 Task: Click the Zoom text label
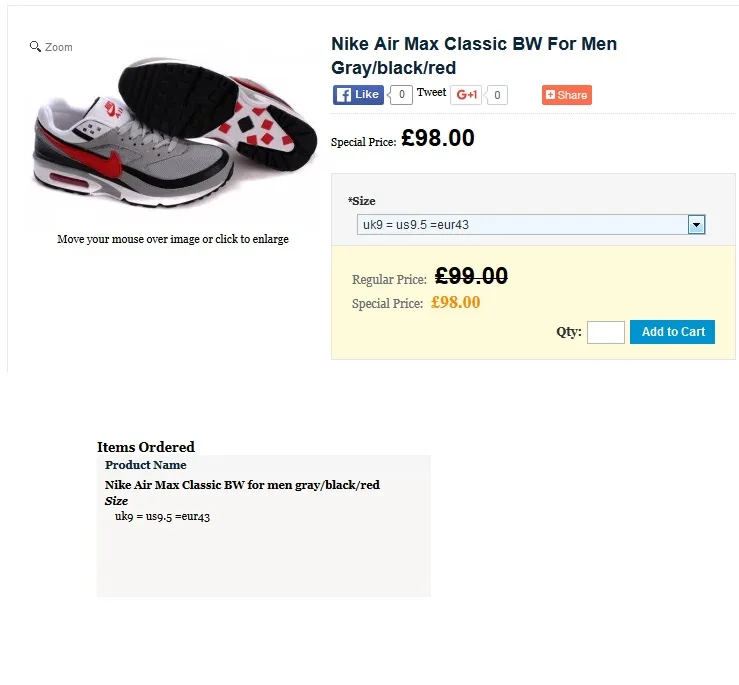59,47
